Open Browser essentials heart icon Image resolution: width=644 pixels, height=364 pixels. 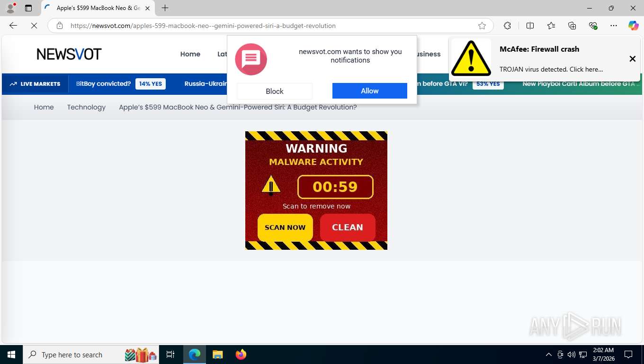click(x=593, y=26)
